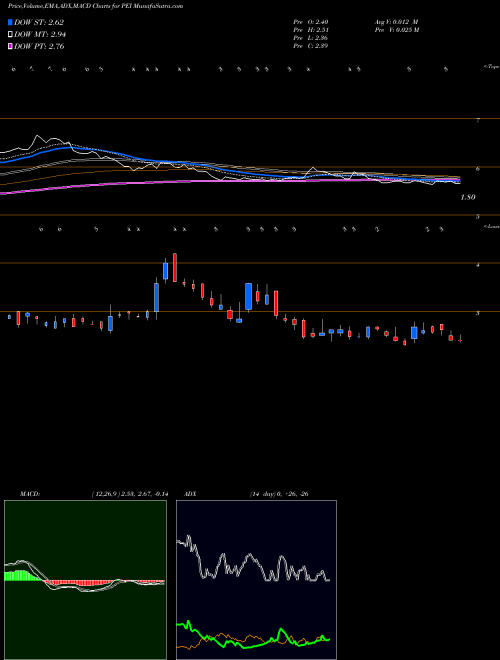Click the MACD panel title
500x660 pixels.
pyautogui.click(x=30, y=494)
